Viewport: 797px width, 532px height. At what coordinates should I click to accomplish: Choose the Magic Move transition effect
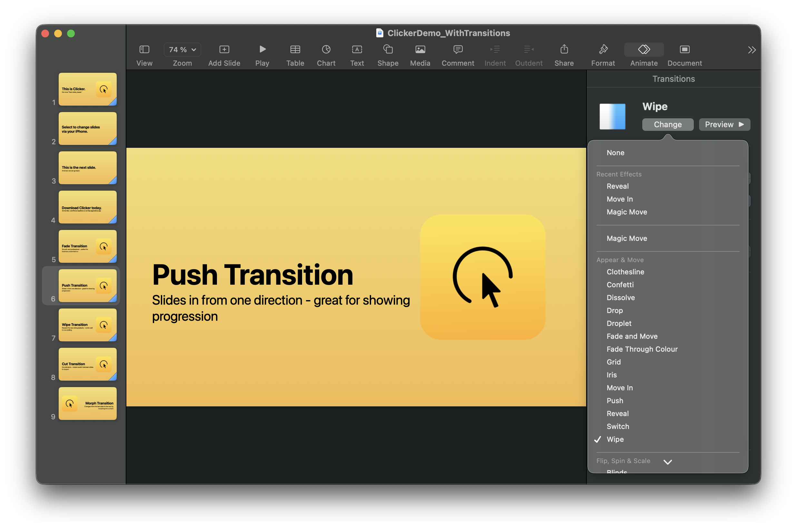point(626,238)
